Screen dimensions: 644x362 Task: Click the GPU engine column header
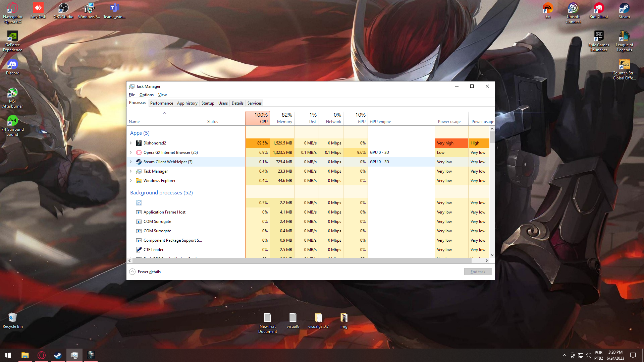coord(401,118)
